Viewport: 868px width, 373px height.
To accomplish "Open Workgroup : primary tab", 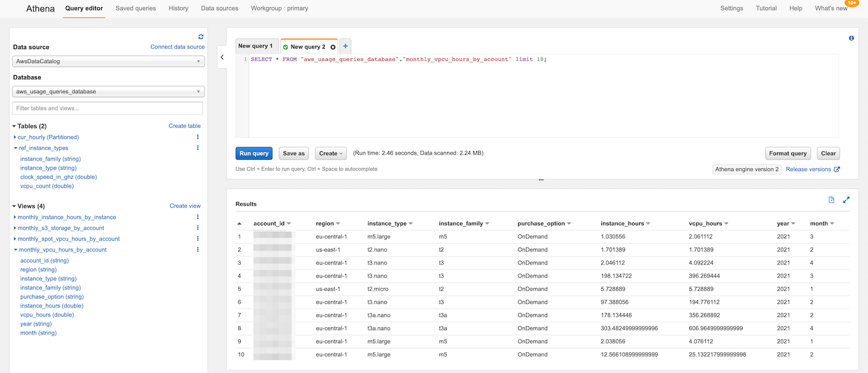I will pyautogui.click(x=280, y=8).
